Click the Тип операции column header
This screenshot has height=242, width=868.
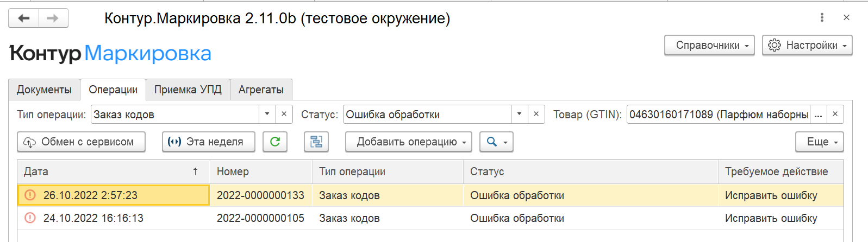[x=388, y=171]
